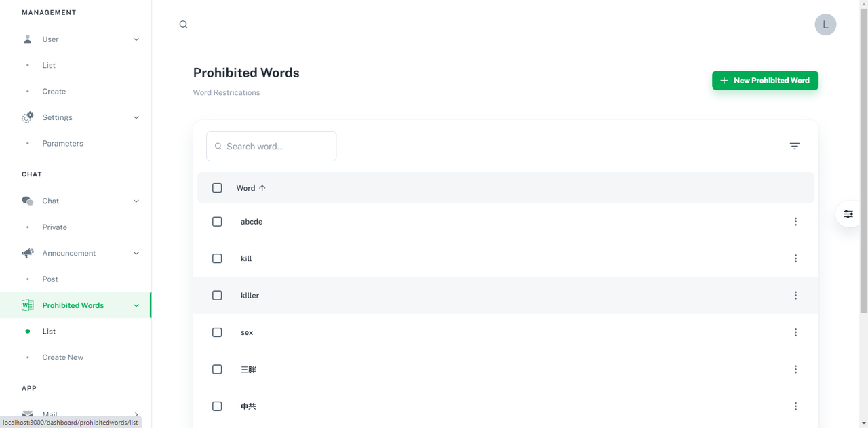Open the settings sliders floating icon
The height and width of the screenshot is (428, 868).
click(x=848, y=214)
